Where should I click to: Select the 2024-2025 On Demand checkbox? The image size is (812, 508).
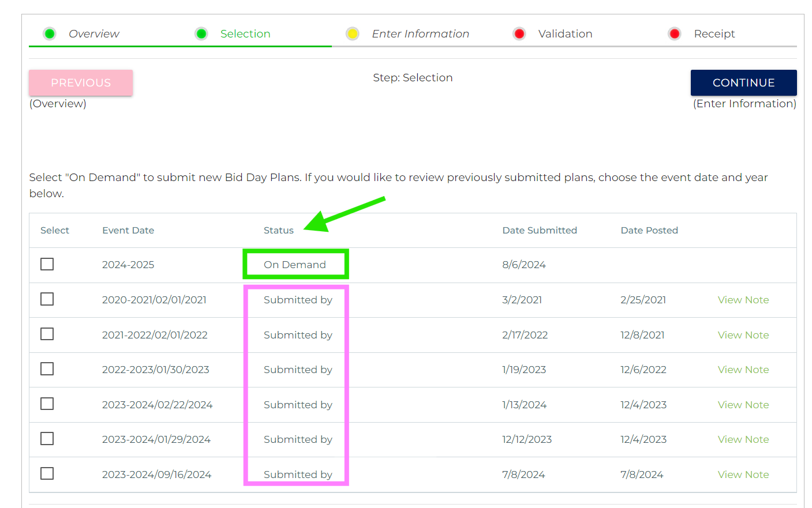[x=47, y=264]
